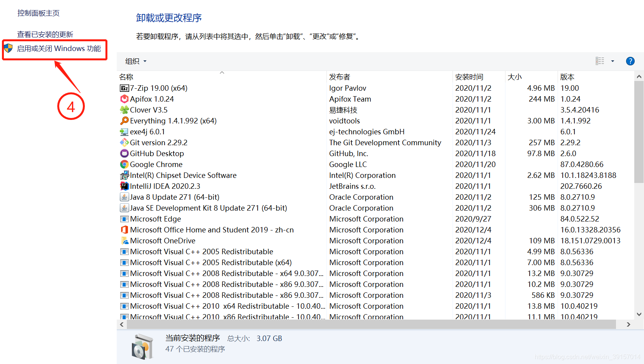Select Google Chrome program name
The height and width of the screenshot is (364, 644).
pos(156,164)
